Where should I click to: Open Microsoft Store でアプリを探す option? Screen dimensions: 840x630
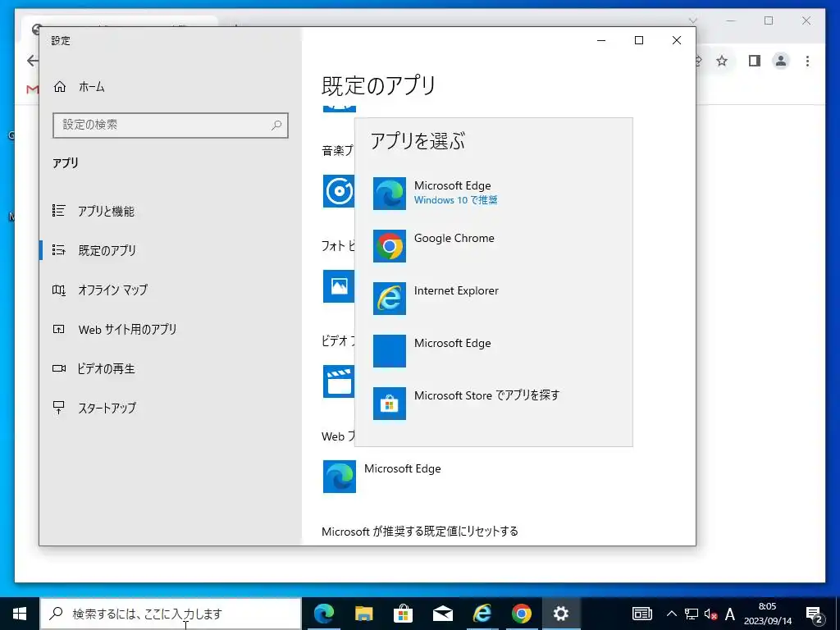coord(493,404)
